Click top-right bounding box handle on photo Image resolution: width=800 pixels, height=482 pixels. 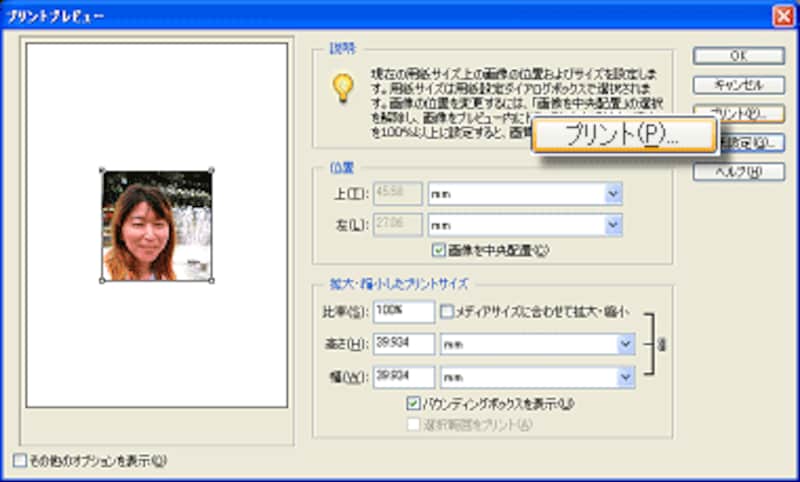click(x=211, y=171)
